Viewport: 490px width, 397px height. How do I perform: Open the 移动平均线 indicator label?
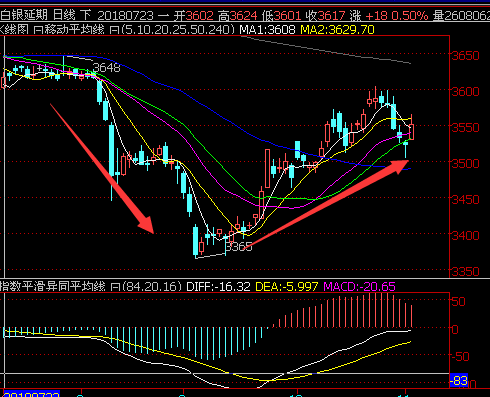74,30
